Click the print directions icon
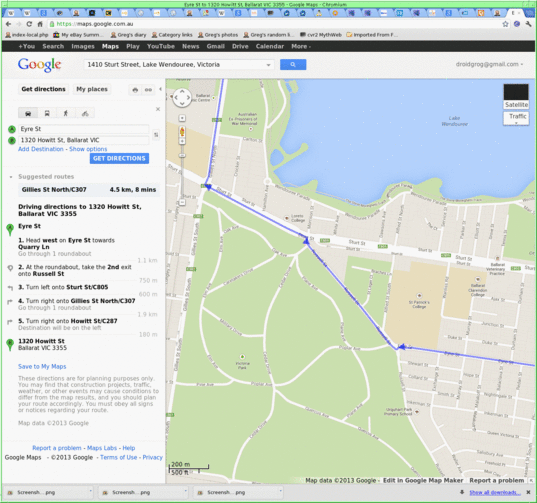The height and width of the screenshot is (503, 537). 135,90
